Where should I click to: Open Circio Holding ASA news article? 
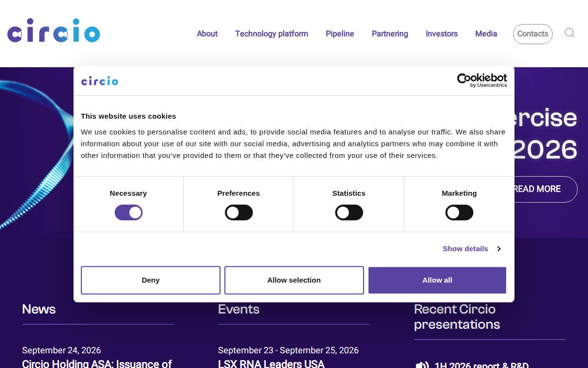pyautogui.click(x=97, y=364)
